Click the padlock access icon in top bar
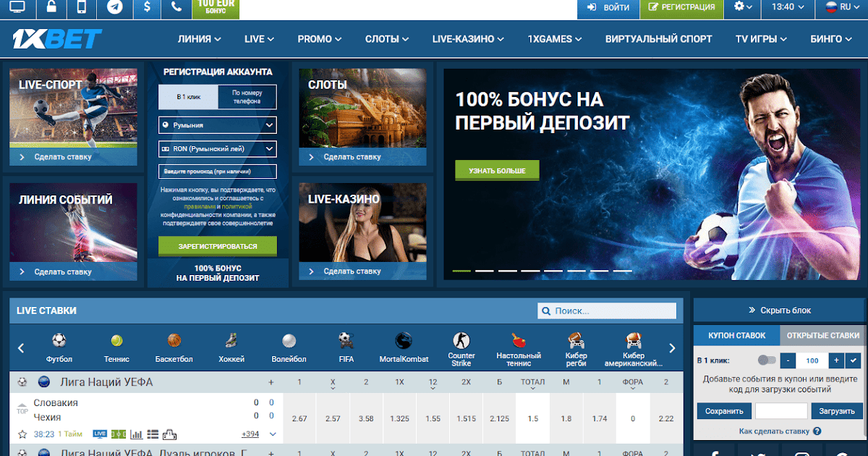The width and height of the screenshot is (868, 456). pyautogui.click(x=51, y=8)
